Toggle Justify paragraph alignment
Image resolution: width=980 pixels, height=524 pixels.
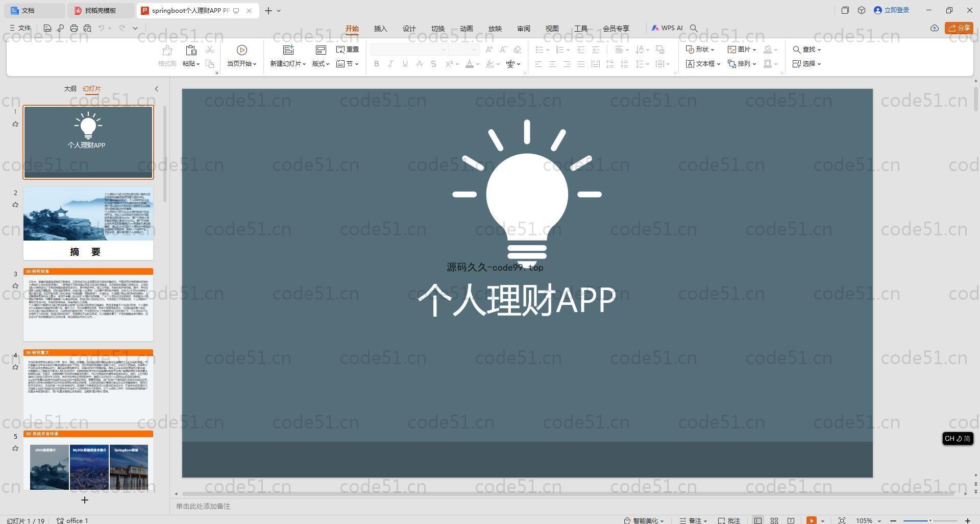coord(581,64)
